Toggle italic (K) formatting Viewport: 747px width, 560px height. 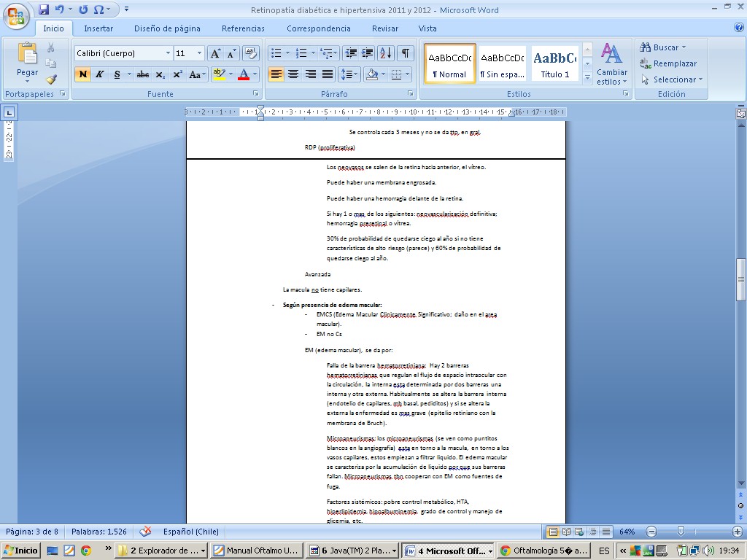click(x=99, y=74)
